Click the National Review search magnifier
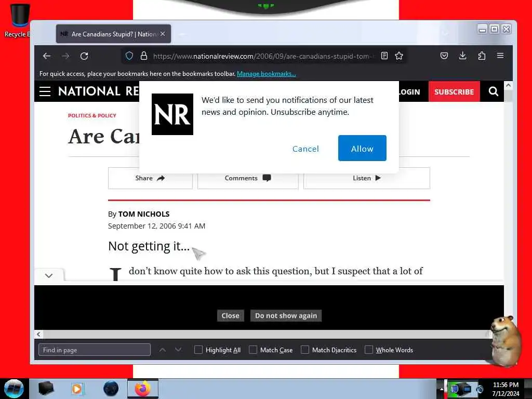 494,91
